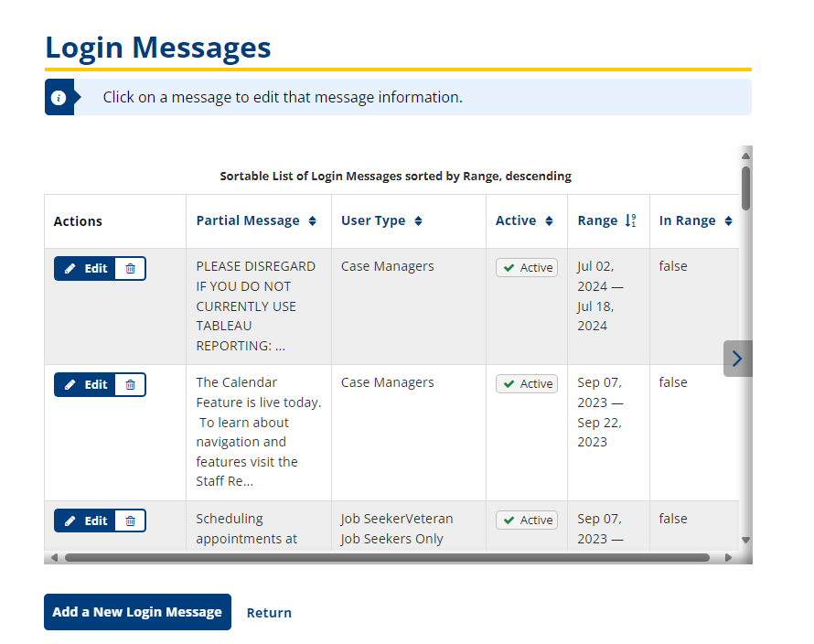
Task: Edit the Tableau Reporting login message
Action: tap(86, 269)
